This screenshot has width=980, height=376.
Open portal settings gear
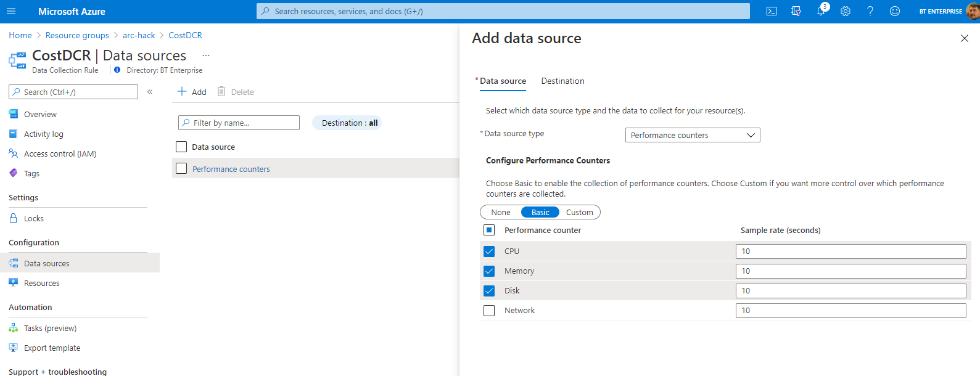(846, 11)
